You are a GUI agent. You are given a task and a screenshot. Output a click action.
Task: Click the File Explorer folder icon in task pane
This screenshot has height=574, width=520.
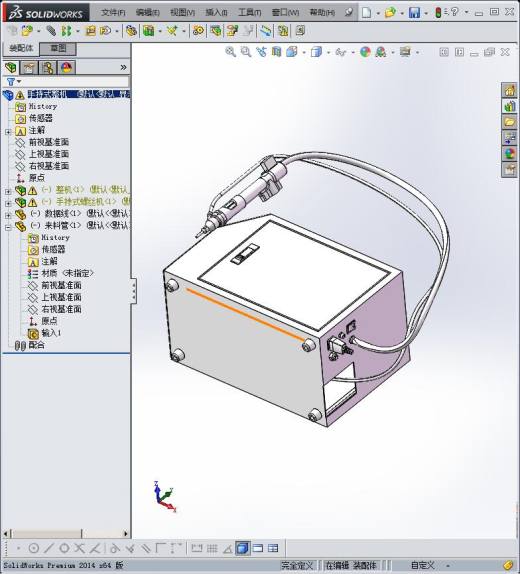click(x=509, y=122)
